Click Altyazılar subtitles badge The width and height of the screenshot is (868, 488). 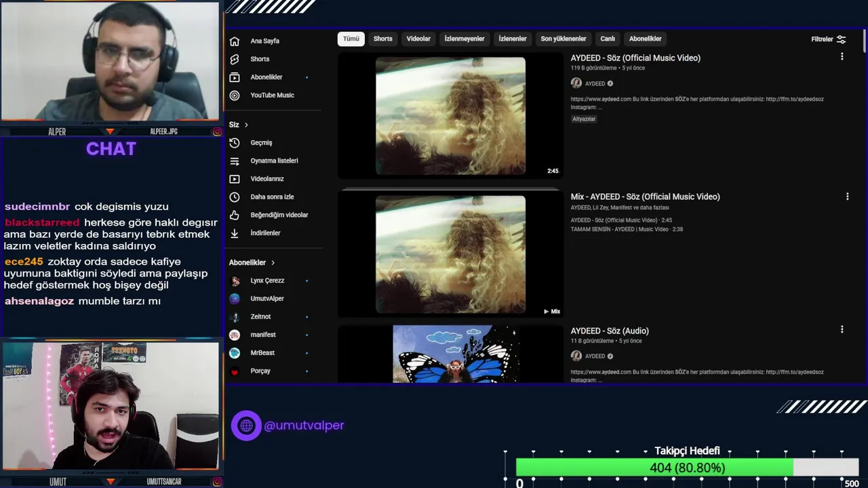584,119
